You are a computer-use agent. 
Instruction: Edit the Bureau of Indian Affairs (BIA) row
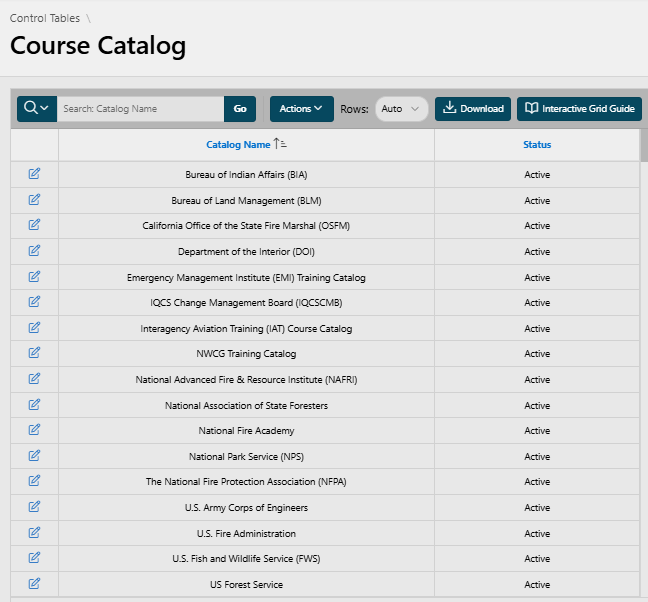pyautogui.click(x=34, y=174)
